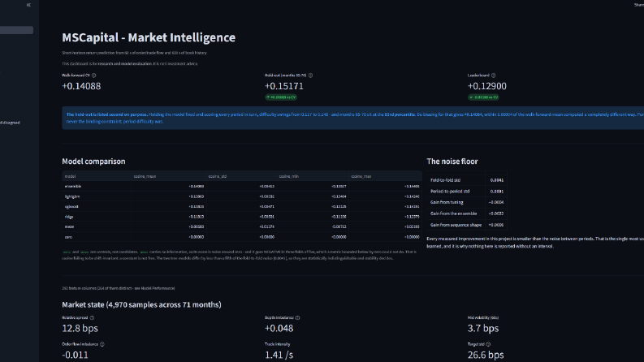Click the Share button at top right
This screenshot has height=362, width=644.
tap(638, 5)
